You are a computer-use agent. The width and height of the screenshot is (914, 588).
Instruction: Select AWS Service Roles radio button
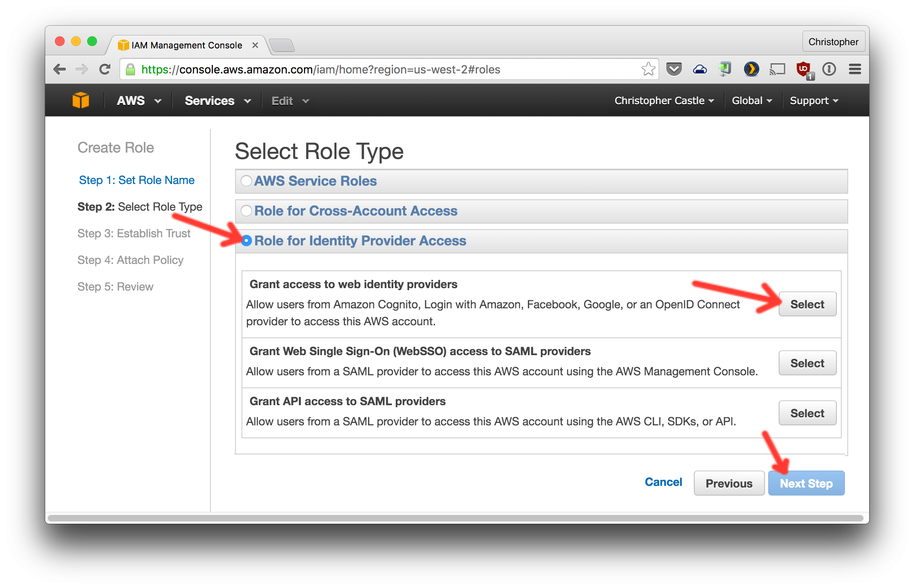click(x=246, y=181)
